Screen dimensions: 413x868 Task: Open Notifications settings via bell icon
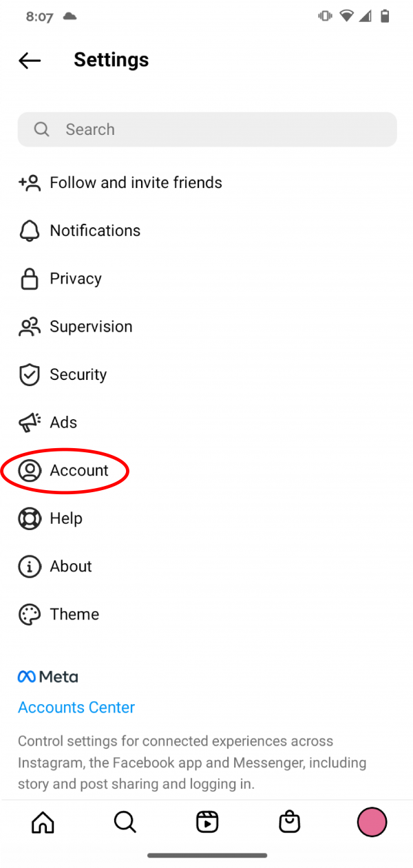pos(30,231)
